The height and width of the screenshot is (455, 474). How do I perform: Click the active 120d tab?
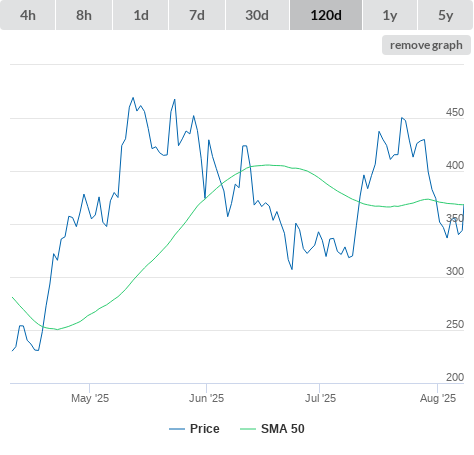(x=326, y=15)
